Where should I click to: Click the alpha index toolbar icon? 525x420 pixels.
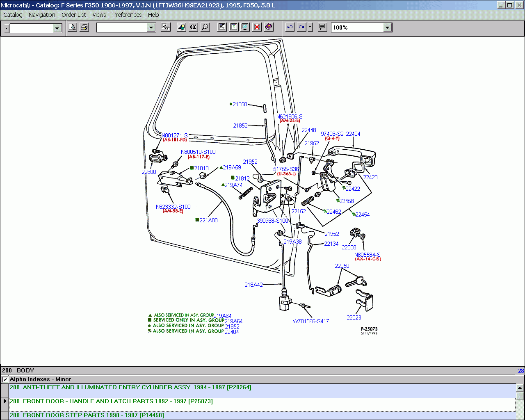(x=193, y=27)
